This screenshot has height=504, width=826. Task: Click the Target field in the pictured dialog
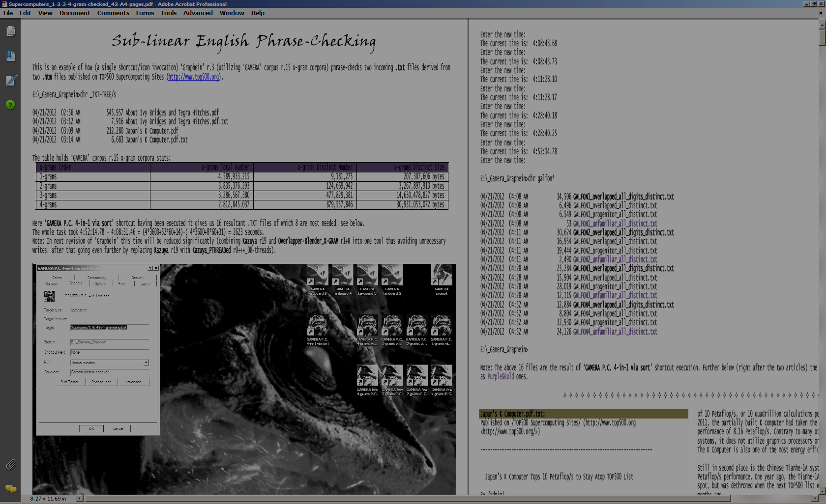click(109, 327)
